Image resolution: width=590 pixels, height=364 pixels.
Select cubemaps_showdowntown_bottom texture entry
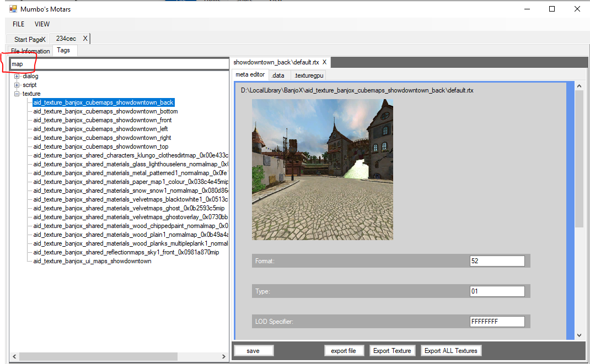105,111
